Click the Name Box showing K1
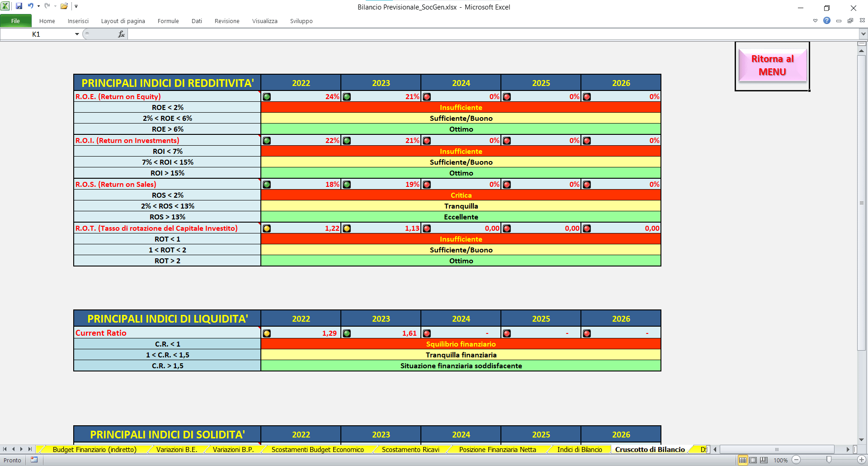The height and width of the screenshot is (466, 868). tap(37, 34)
